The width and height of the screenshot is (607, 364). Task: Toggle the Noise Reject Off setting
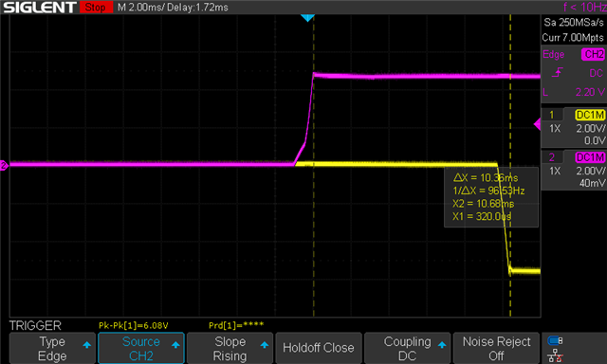tap(496, 348)
